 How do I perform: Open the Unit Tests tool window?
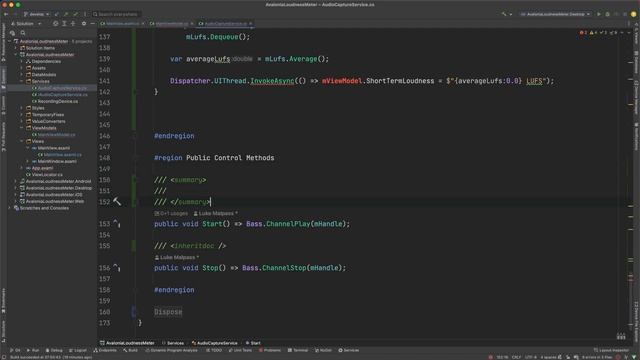coord(240,350)
